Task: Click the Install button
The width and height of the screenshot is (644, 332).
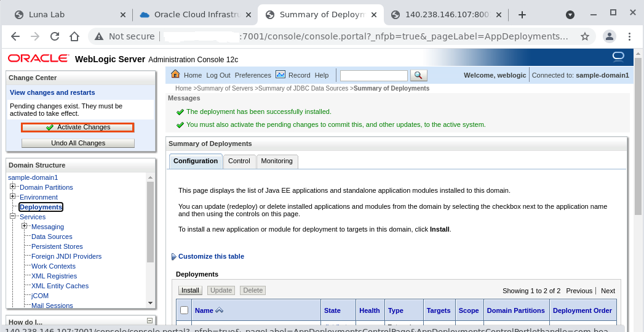Action: [190, 291]
